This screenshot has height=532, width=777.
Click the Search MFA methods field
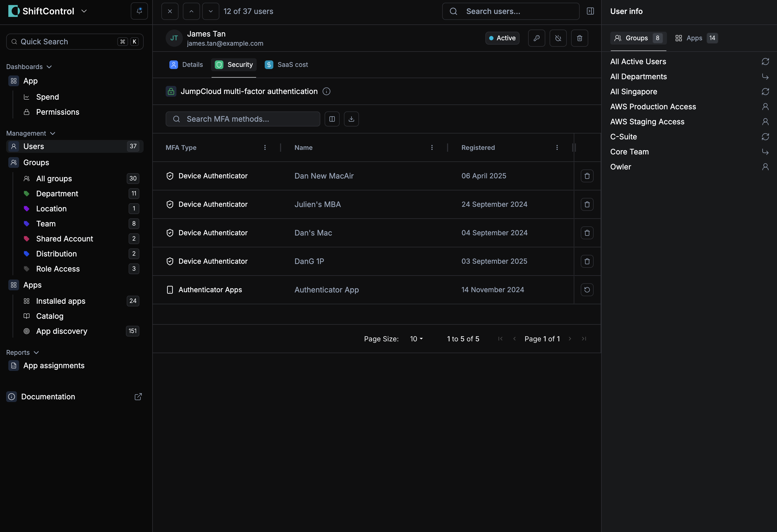click(243, 119)
